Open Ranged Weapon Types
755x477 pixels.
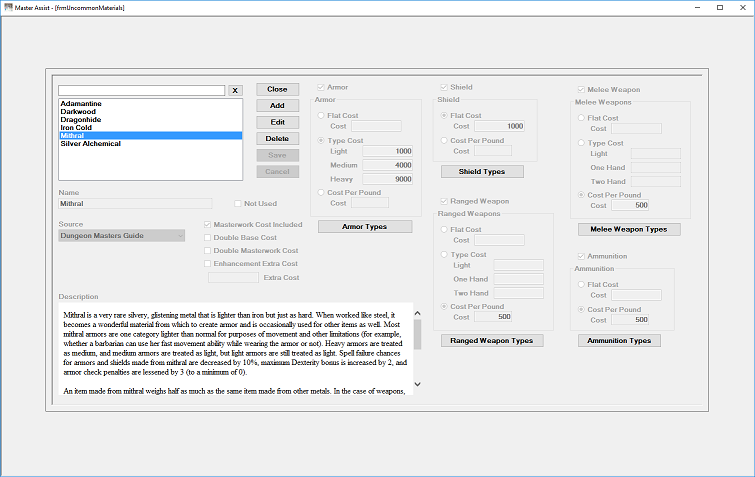[492, 340]
